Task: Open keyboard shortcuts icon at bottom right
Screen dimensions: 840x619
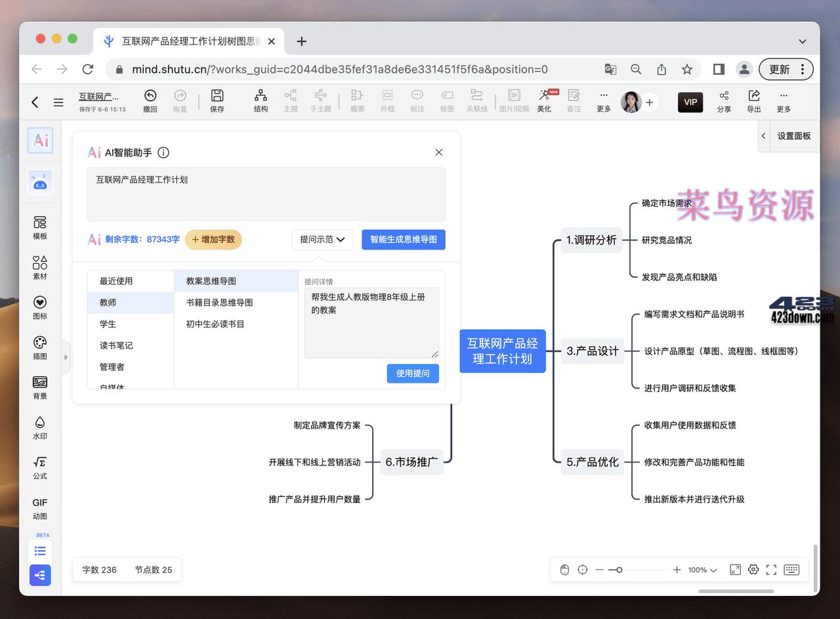Action: (791, 570)
